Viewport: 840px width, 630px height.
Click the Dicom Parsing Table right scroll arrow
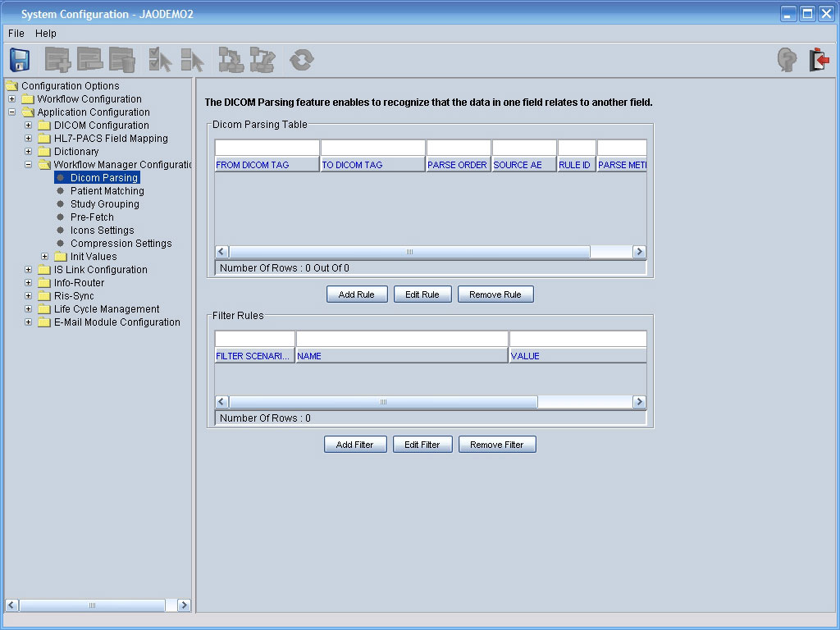pyautogui.click(x=639, y=252)
